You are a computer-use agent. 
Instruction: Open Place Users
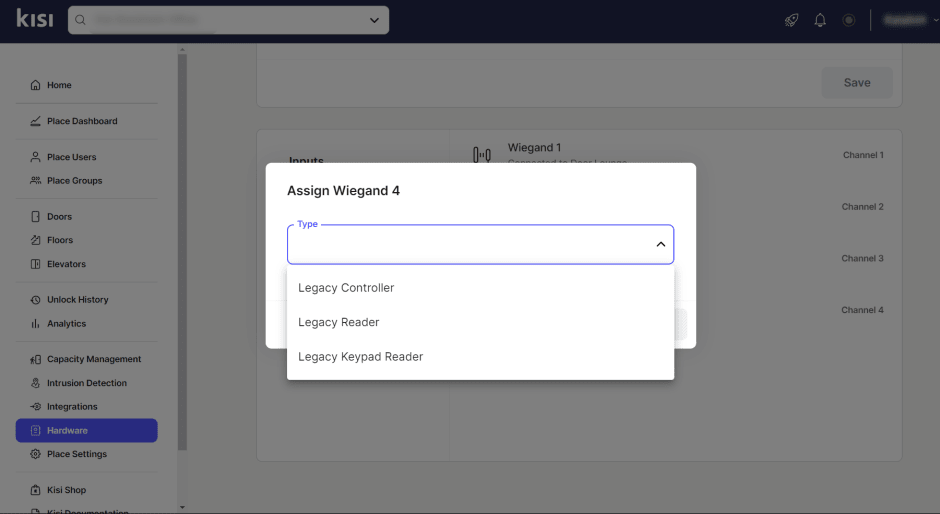pyautogui.click(x=71, y=157)
